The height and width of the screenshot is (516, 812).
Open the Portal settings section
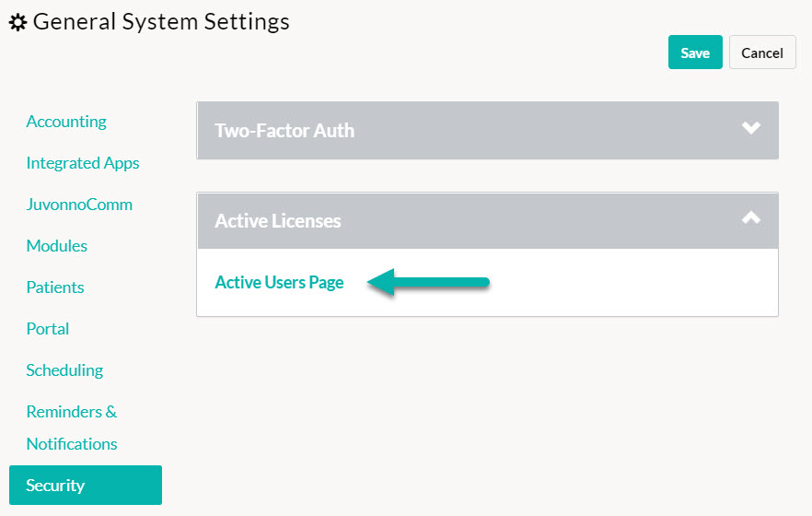coord(48,328)
